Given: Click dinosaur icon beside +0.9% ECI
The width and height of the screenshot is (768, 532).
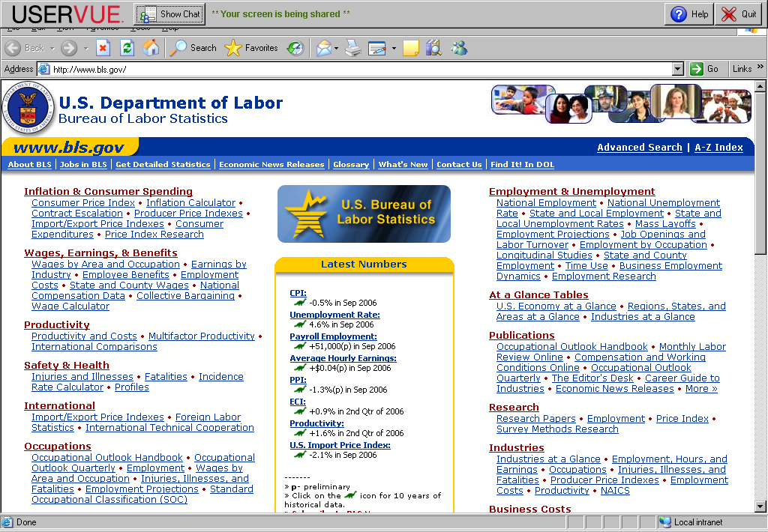Looking at the screenshot, I should [300, 411].
